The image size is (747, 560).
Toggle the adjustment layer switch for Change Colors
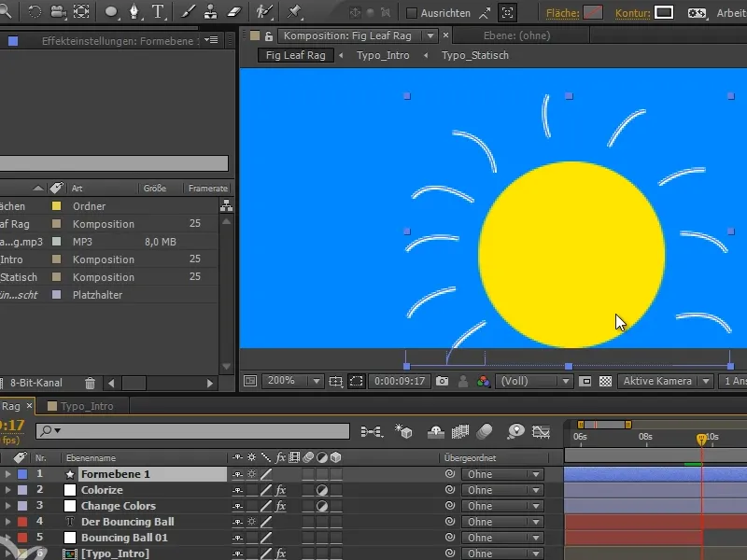coord(322,506)
